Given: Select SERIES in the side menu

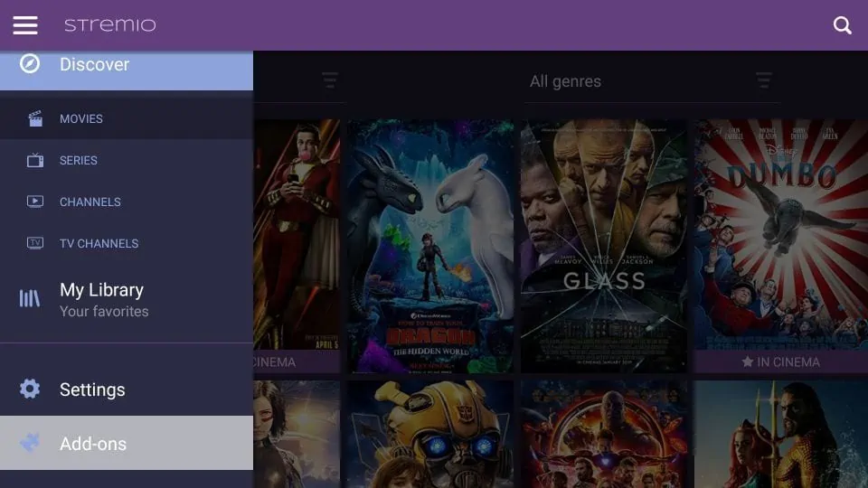Looking at the screenshot, I should coord(127,160).
